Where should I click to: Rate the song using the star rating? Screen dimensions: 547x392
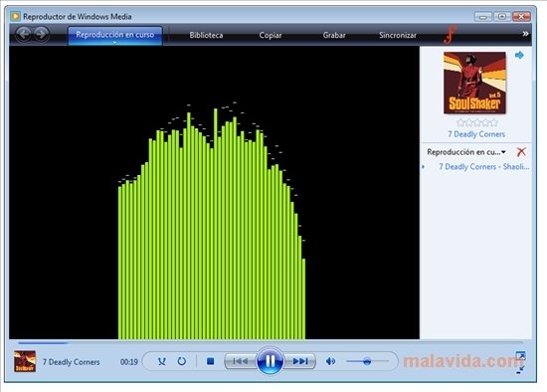[476, 122]
